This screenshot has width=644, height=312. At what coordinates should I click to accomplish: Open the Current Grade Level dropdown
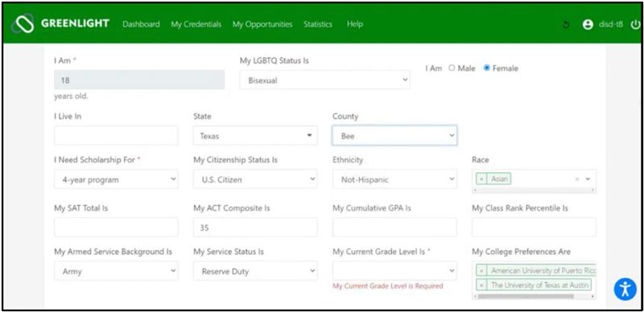[x=394, y=271]
